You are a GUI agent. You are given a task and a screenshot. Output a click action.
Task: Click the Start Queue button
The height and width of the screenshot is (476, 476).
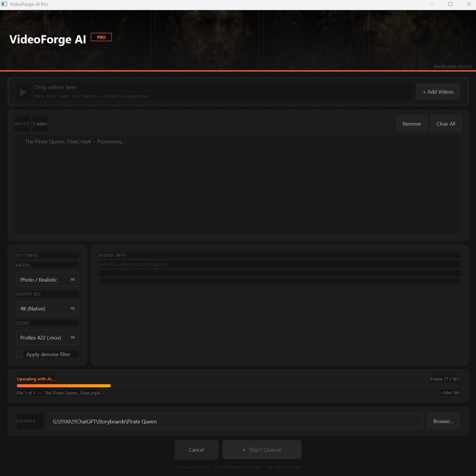(262, 450)
